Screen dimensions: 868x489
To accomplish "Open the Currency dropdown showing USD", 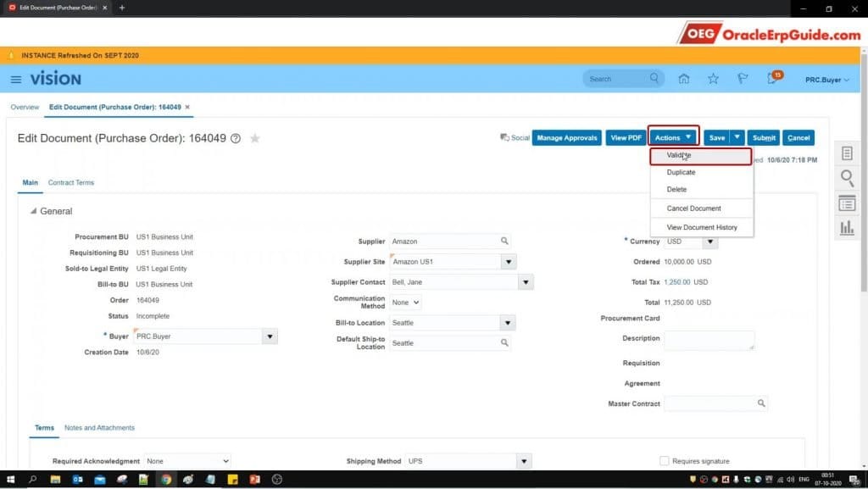I will [711, 241].
